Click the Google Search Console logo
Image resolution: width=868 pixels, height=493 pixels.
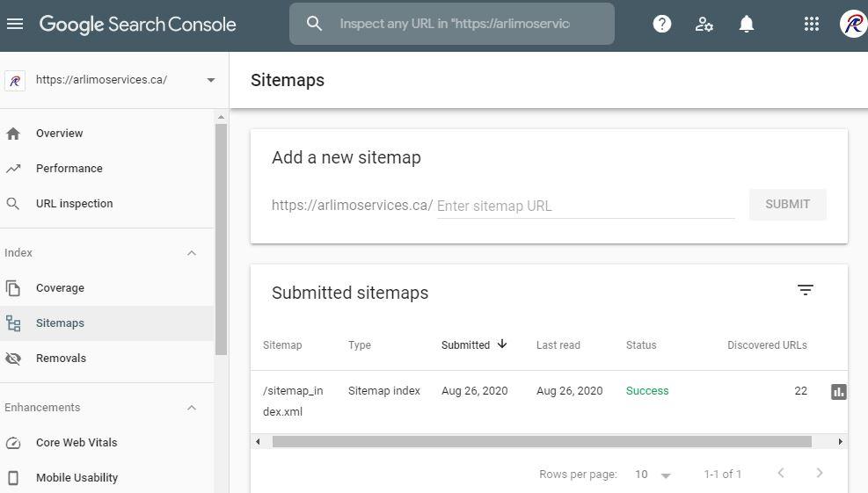tap(137, 25)
